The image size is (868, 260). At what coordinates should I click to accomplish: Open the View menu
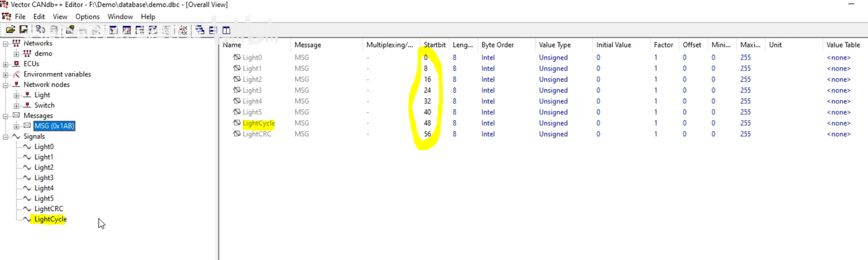[60, 17]
